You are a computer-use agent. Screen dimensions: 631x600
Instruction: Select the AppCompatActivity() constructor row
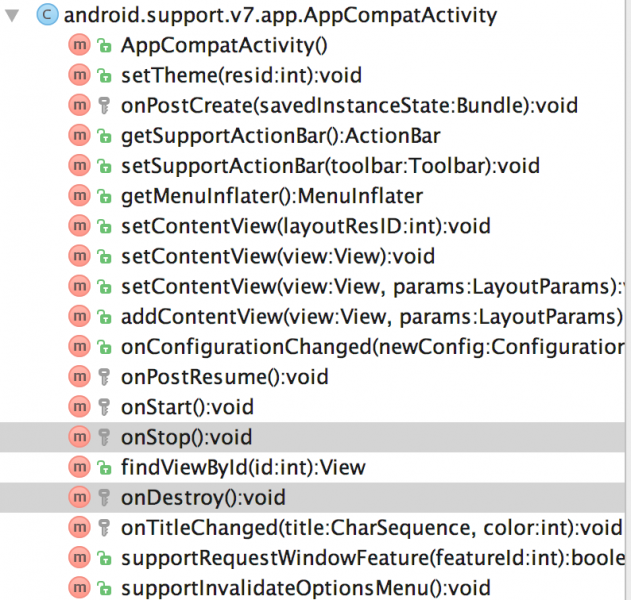tap(224, 45)
